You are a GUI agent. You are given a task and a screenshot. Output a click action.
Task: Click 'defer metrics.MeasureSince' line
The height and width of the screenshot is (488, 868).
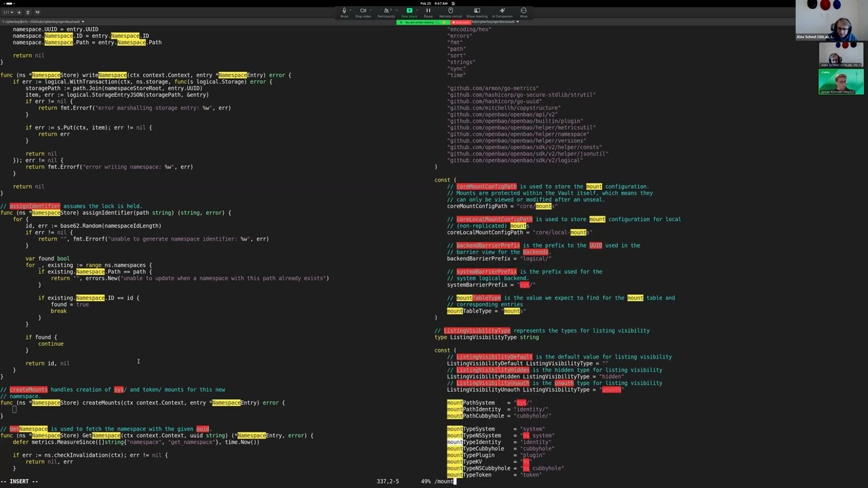[136, 442]
